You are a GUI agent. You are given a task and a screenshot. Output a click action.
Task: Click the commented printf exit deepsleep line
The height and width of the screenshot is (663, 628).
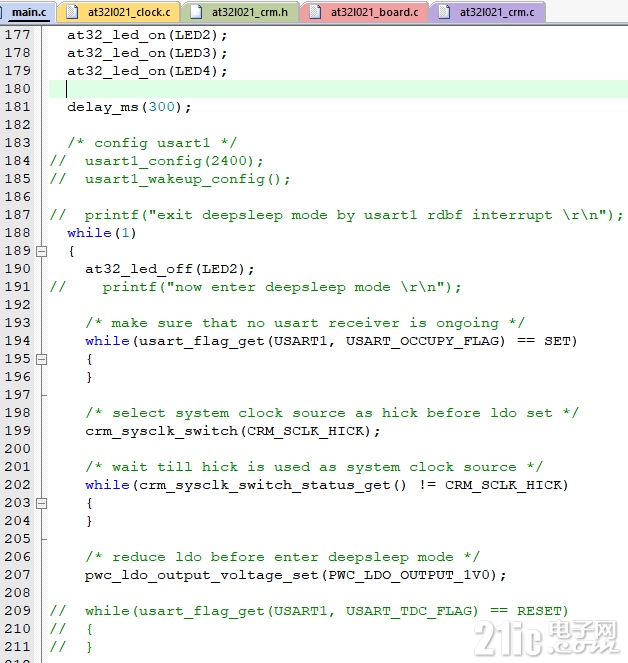tap(336, 215)
